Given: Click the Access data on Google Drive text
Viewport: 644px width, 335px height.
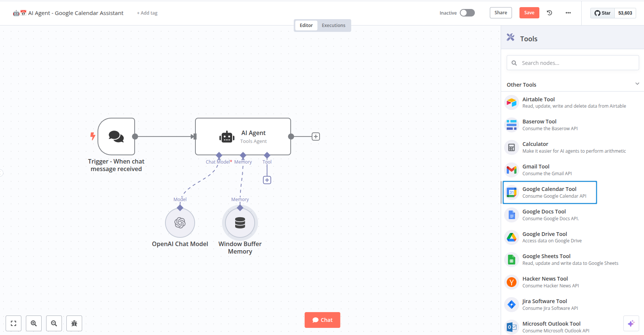Looking at the screenshot, I should point(552,241).
